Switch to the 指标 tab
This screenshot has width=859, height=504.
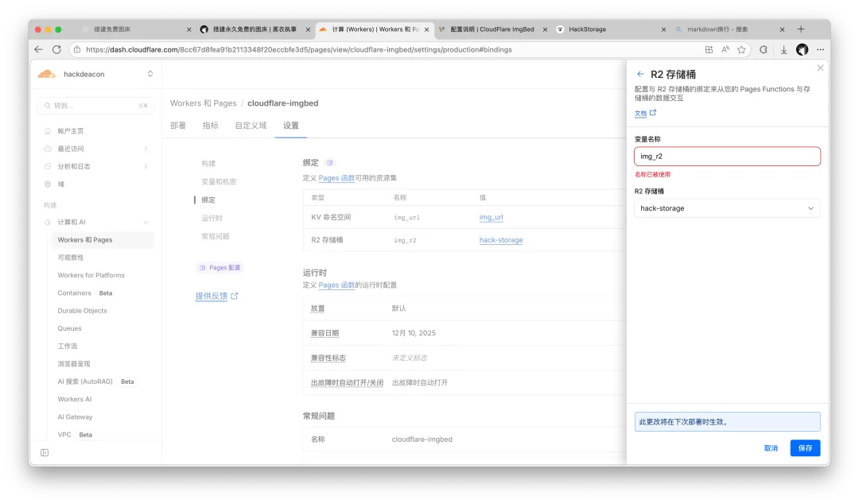210,126
